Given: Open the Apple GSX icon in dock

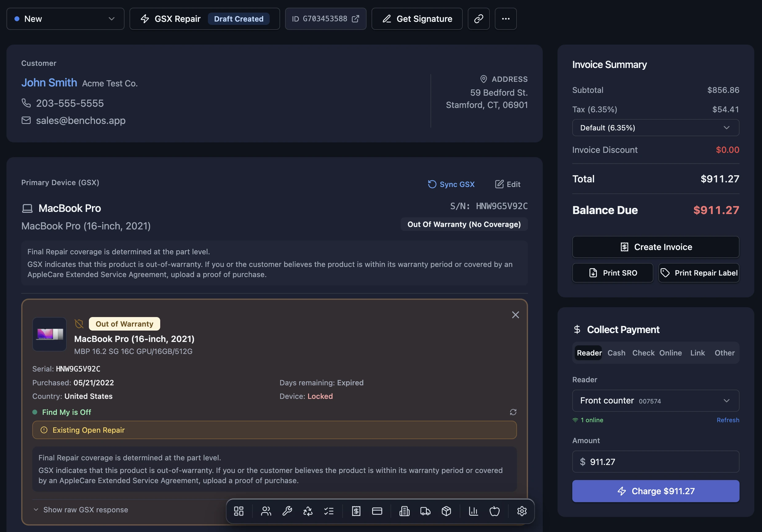Looking at the screenshot, I should 494,511.
